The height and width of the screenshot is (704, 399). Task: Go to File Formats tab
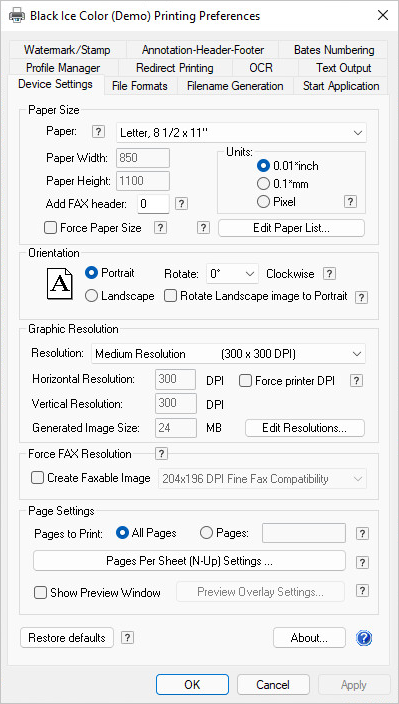click(x=140, y=86)
